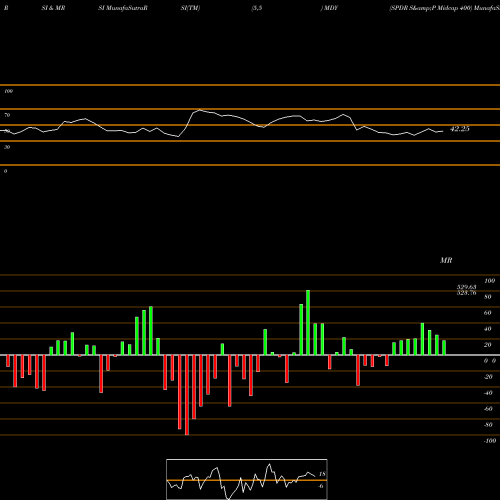Click the RSI axis label 0
Image resolution: width=500 pixels, height=500 pixels.
coord(6,171)
